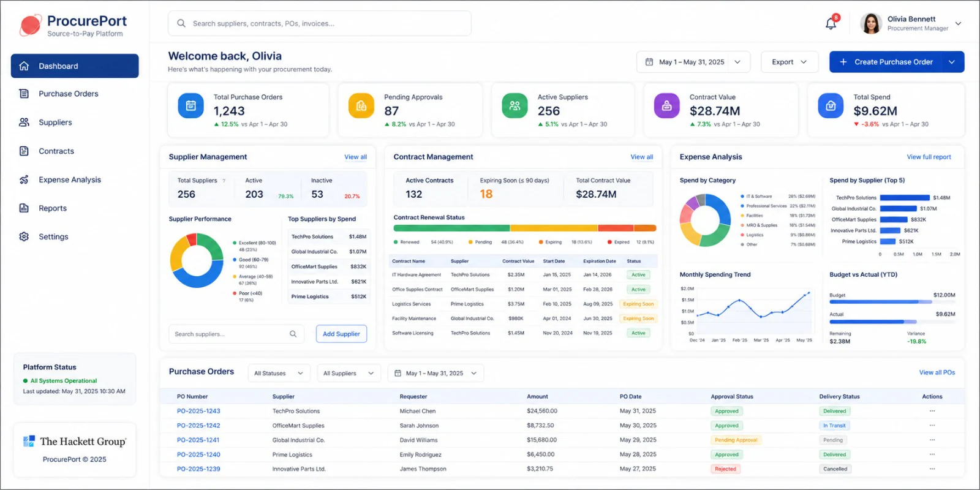Open View full report in Expense Analysis

(929, 157)
